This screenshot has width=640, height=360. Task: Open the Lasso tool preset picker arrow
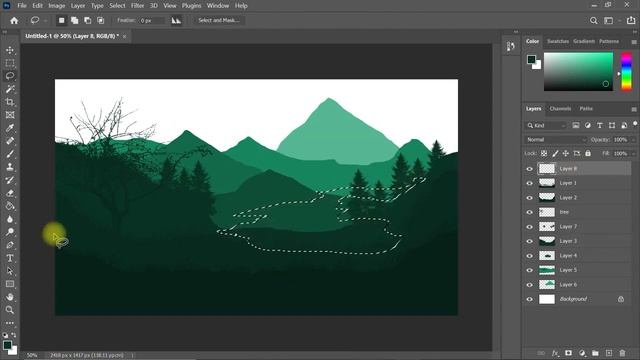click(45, 20)
